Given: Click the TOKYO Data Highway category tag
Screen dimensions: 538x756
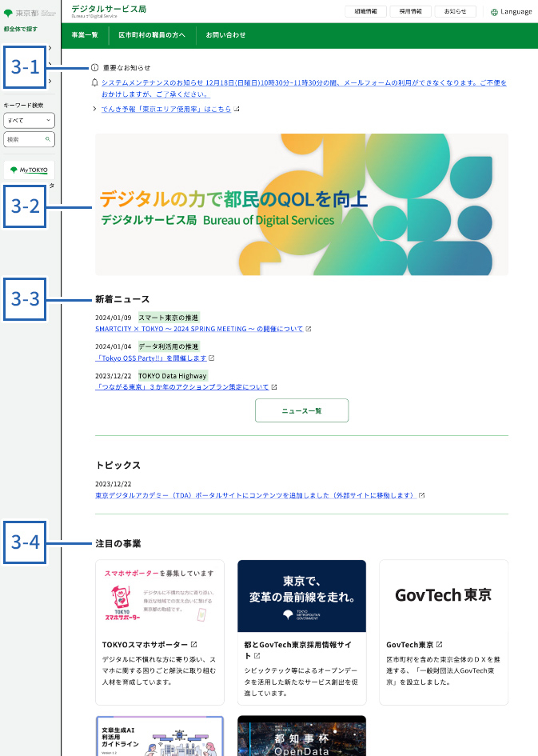Looking at the screenshot, I should 173,376.
